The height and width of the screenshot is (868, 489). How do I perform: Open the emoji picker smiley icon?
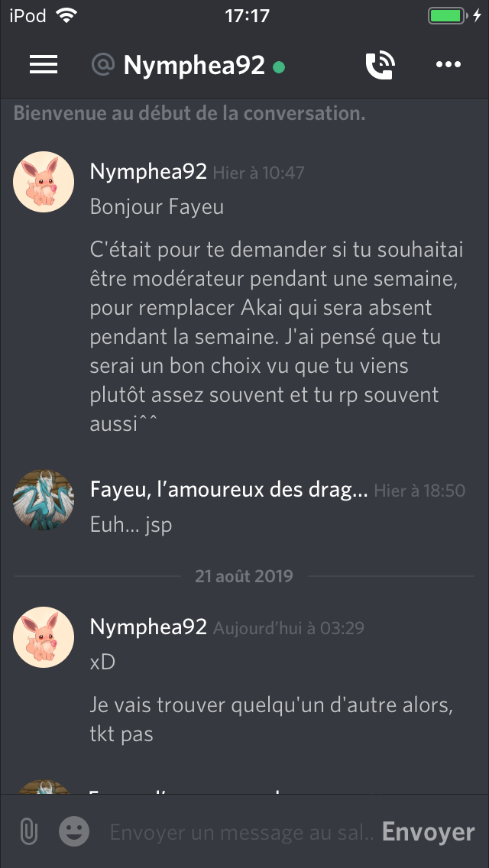click(74, 831)
